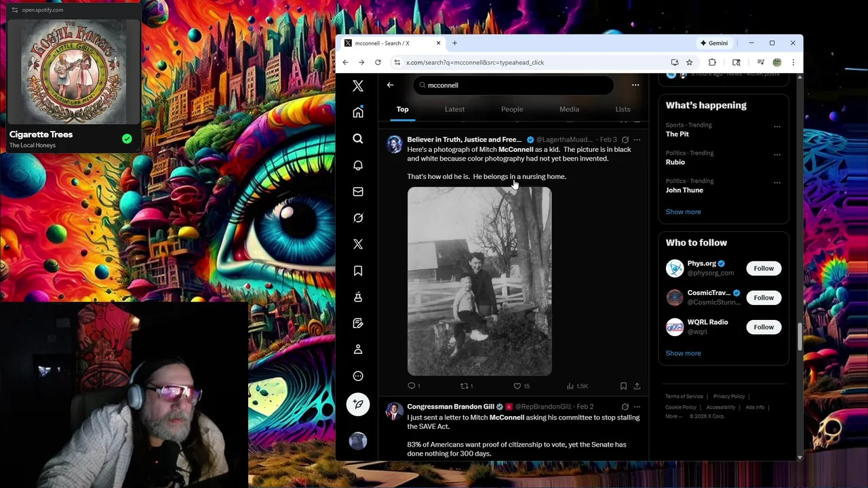The image size is (868, 488).
Task: Open Grok from the X sidebar
Action: click(358, 218)
